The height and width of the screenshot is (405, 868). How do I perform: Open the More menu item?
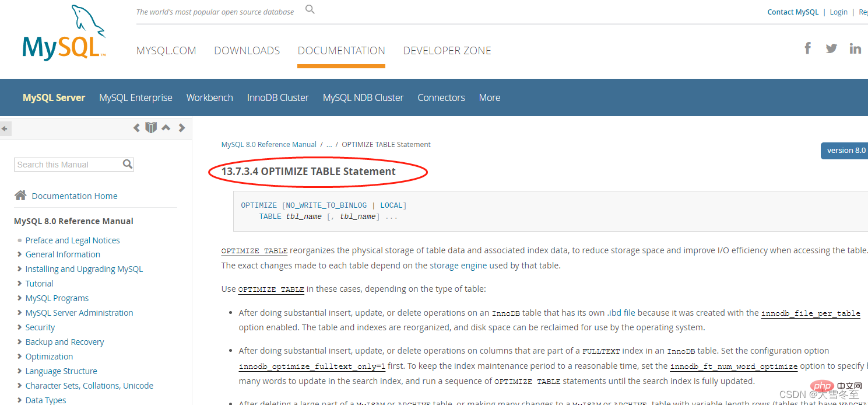pyautogui.click(x=490, y=97)
